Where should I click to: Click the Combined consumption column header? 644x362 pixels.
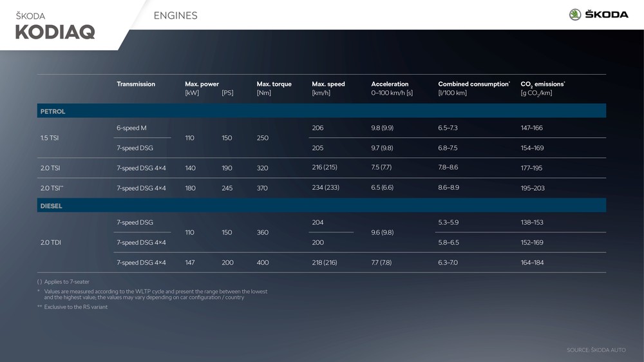[473, 84]
